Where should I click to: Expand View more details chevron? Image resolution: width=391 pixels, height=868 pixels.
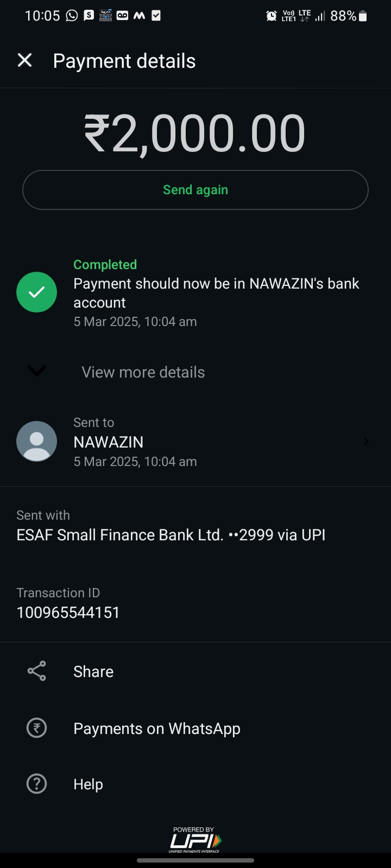[x=36, y=372]
